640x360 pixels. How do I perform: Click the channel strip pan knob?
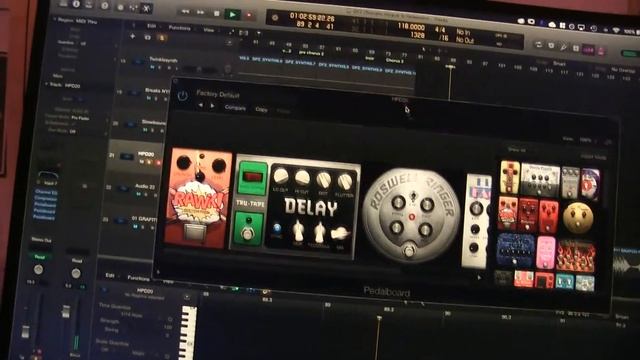[38, 269]
